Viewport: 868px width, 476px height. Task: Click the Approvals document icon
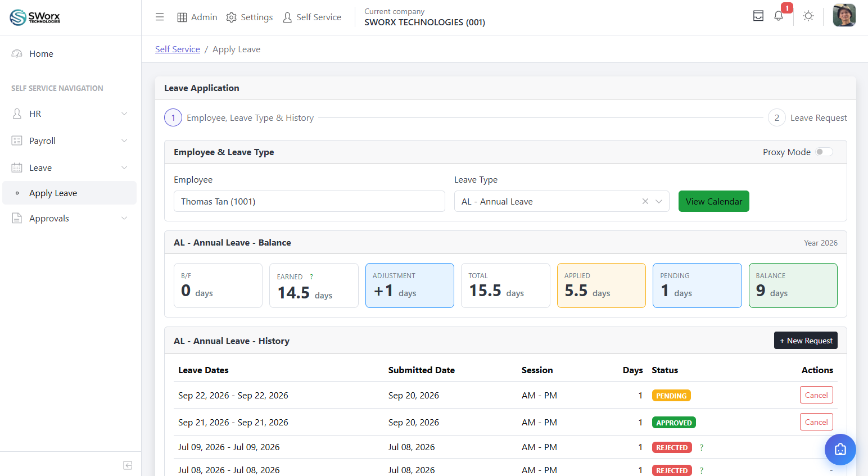[x=17, y=219]
